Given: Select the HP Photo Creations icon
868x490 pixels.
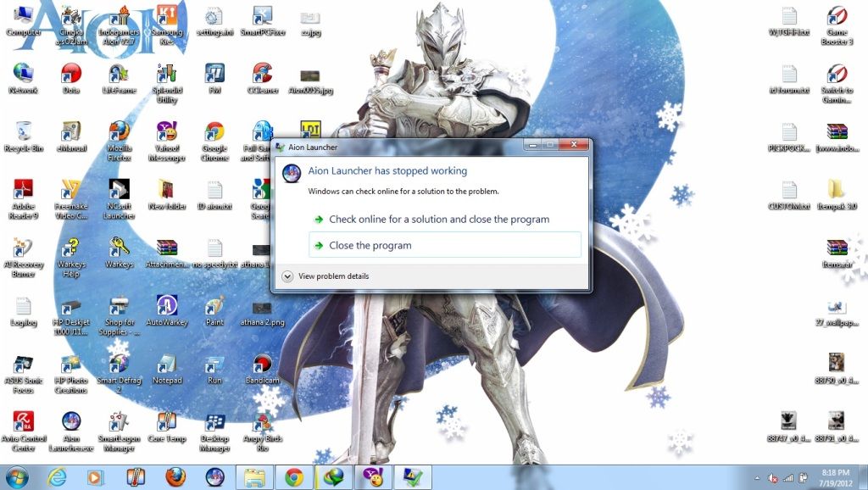Looking at the screenshot, I should pos(71,374).
